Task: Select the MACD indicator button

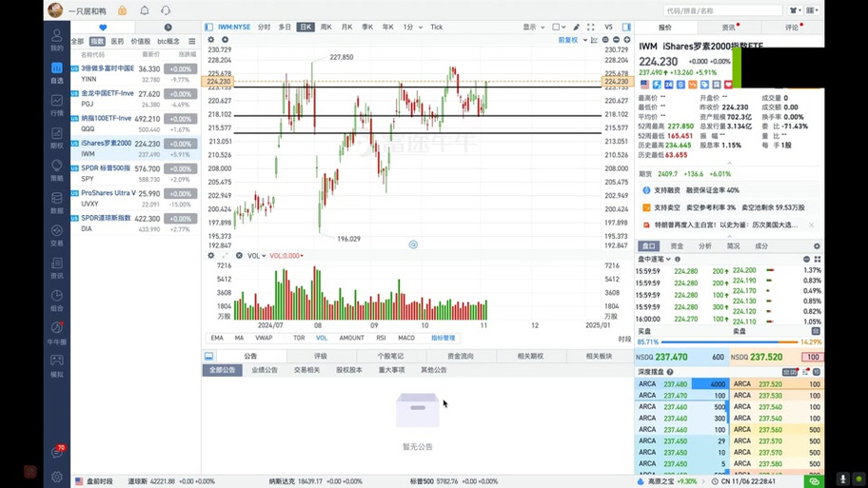Action: (405, 338)
